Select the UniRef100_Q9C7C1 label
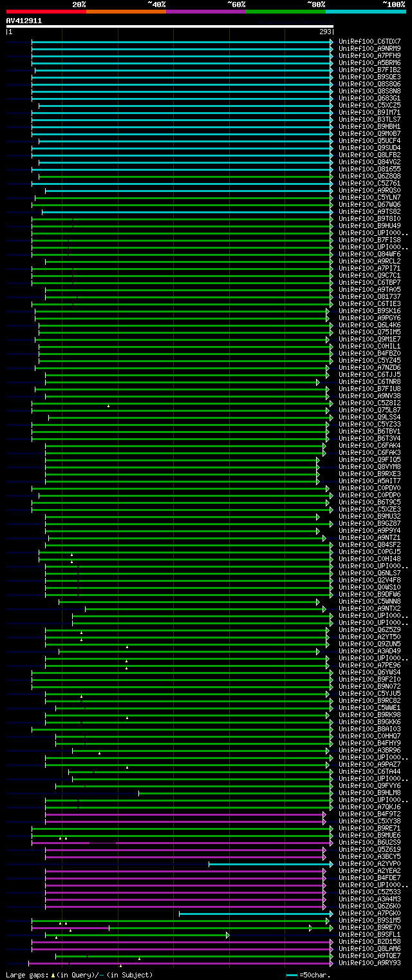The width and height of the screenshot is (412, 980). (370, 275)
